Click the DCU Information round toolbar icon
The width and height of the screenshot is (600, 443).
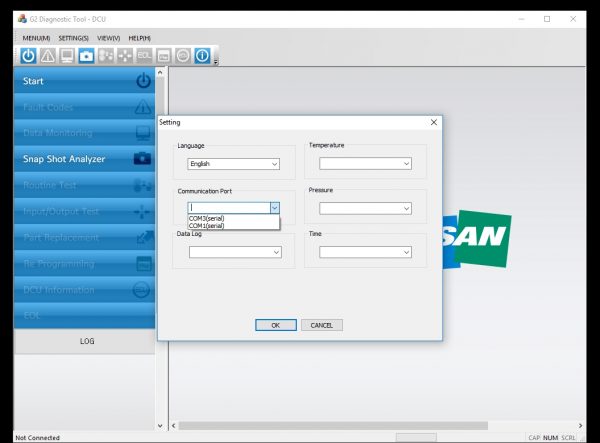[183, 56]
